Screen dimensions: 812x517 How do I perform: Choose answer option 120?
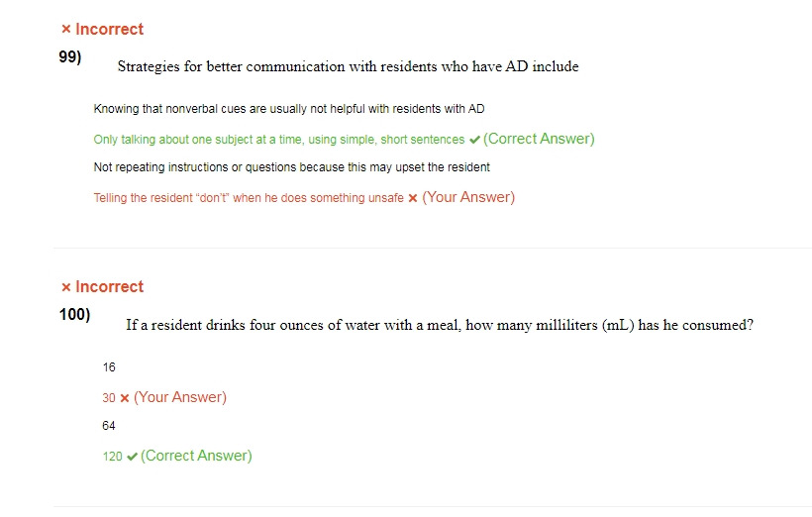click(x=112, y=457)
